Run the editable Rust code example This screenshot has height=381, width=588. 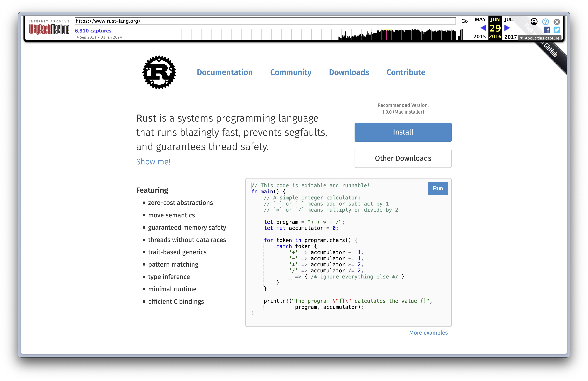pos(437,188)
